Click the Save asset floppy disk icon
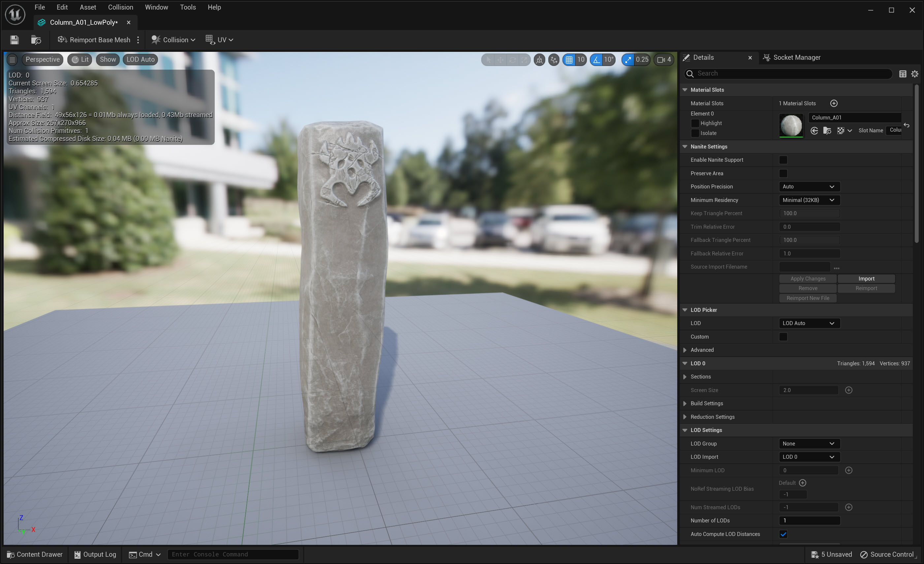The height and width of the screenshot is (564, 924). 14,40
